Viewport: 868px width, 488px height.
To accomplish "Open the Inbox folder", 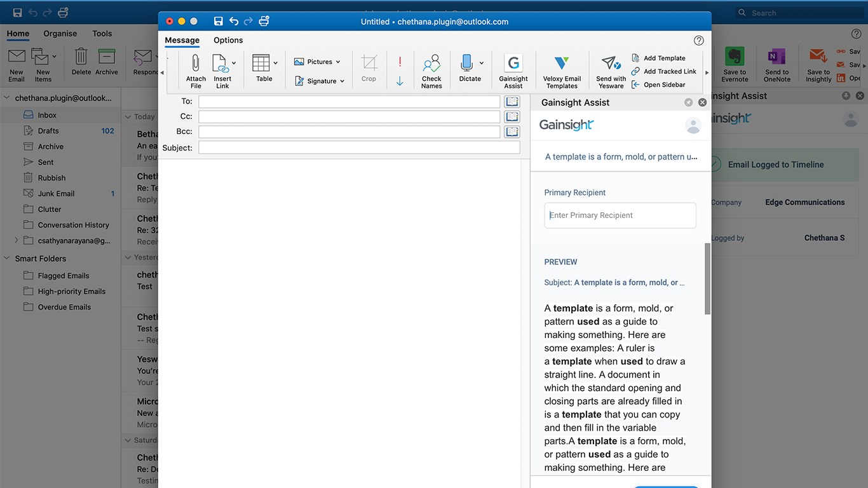I will click(61, 115).
